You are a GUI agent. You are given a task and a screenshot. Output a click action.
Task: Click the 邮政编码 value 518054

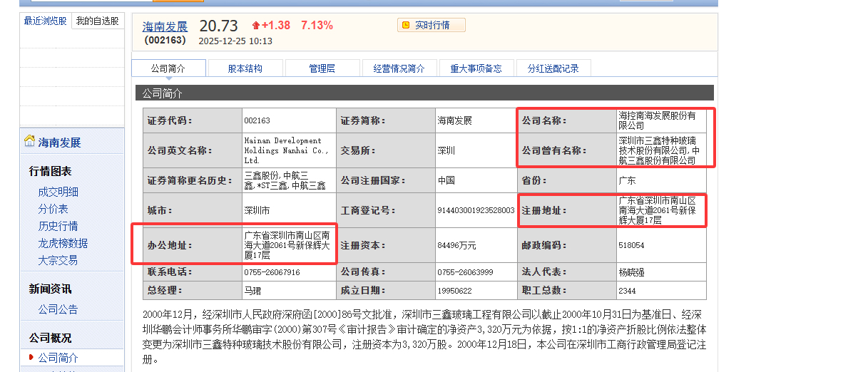(631, 245)
